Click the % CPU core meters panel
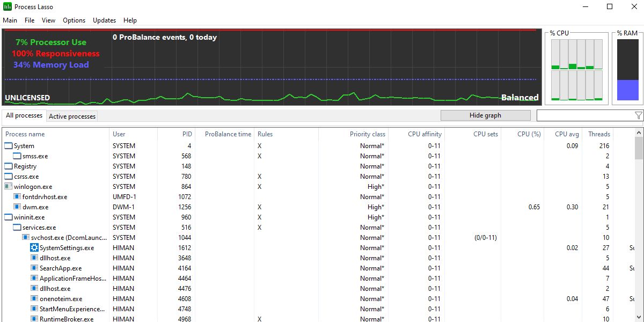Screen dimensions: 644x322 click(577, 70)
